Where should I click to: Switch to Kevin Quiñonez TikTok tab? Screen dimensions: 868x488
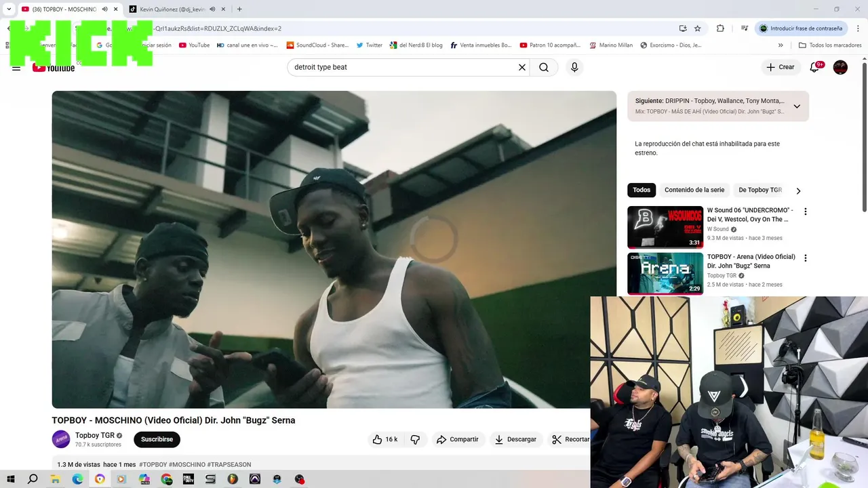(176, 9)
